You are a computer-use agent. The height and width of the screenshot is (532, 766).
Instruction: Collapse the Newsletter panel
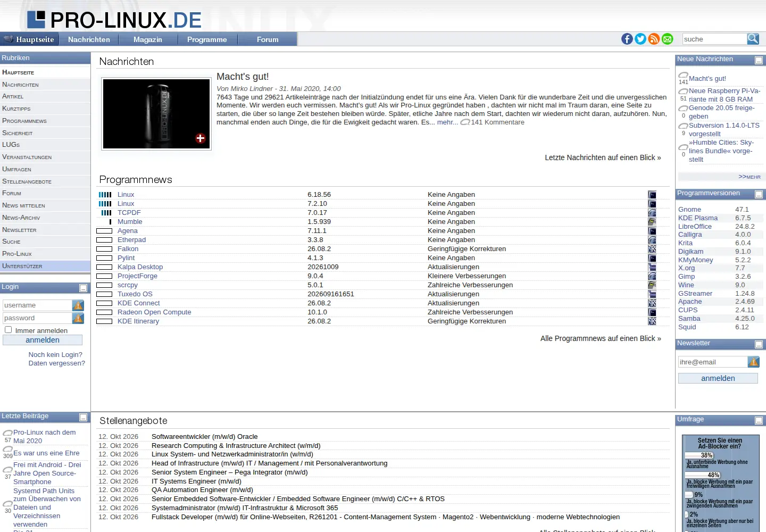click(759, 345)
